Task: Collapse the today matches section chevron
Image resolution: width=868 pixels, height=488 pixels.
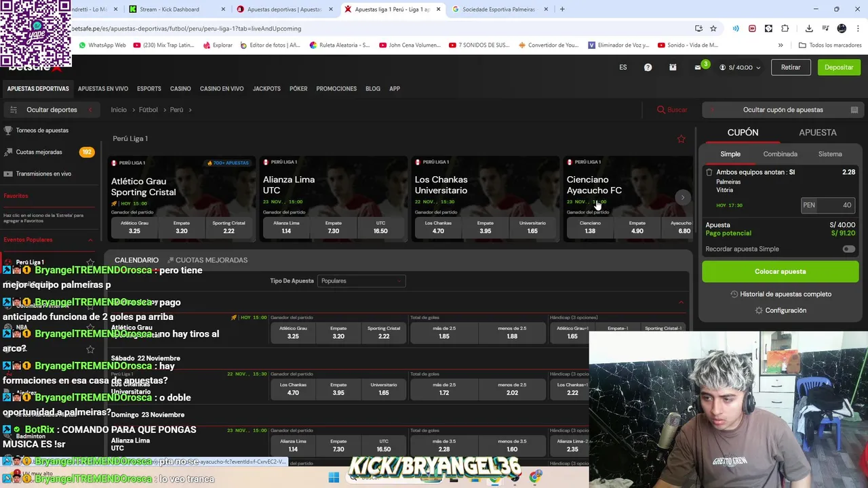Action: click(x=682, y=302)
